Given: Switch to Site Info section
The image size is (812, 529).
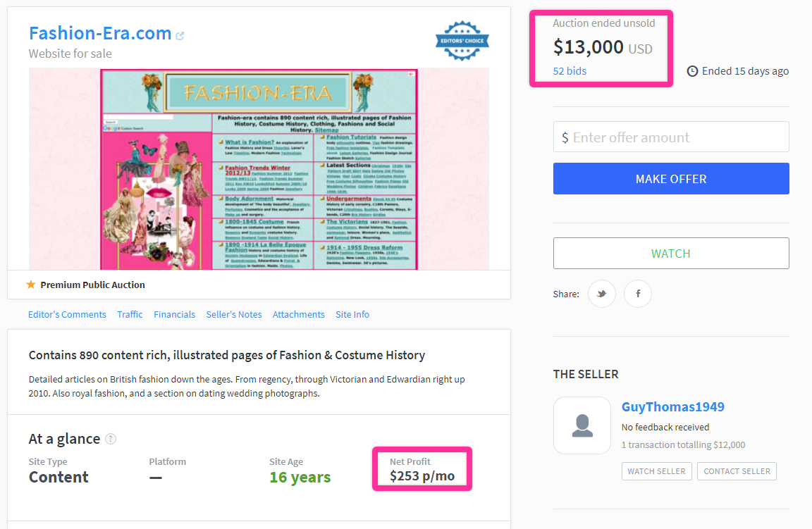Looking at the screenshot, I should pyautogui.click(x=352, y=314).
